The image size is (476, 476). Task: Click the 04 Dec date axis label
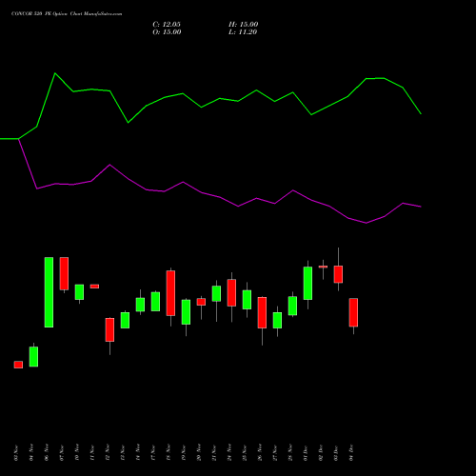pos(351,453)
